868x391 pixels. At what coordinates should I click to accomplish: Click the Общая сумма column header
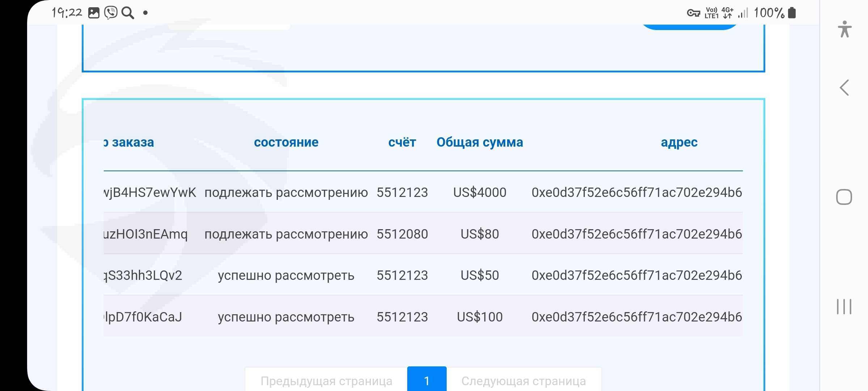pos(480,142)
